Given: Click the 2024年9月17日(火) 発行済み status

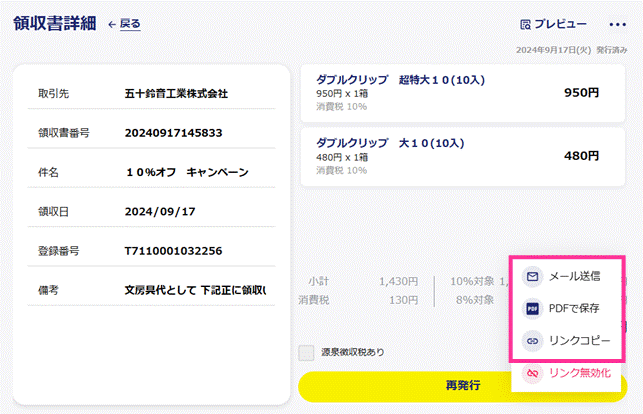Looking at the screenshot, I should [x=571, y=50].
